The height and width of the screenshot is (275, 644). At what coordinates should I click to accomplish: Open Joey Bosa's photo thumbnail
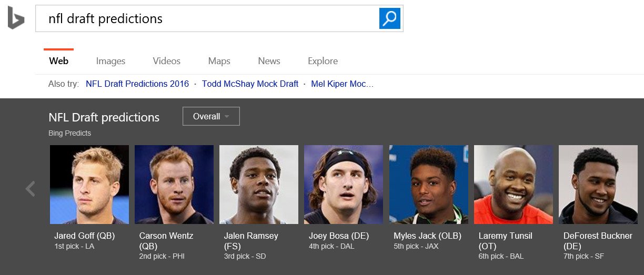[x=344, y=185]
